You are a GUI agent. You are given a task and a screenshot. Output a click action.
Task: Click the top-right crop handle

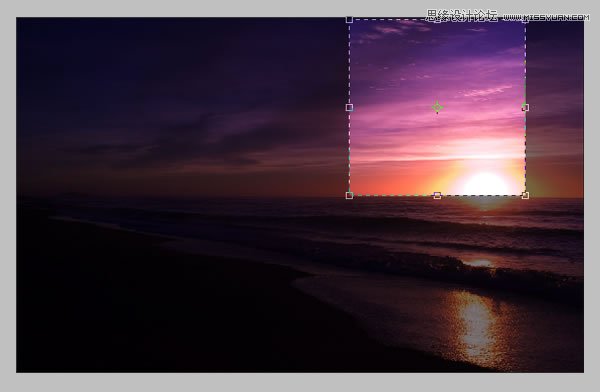[525, 20]
